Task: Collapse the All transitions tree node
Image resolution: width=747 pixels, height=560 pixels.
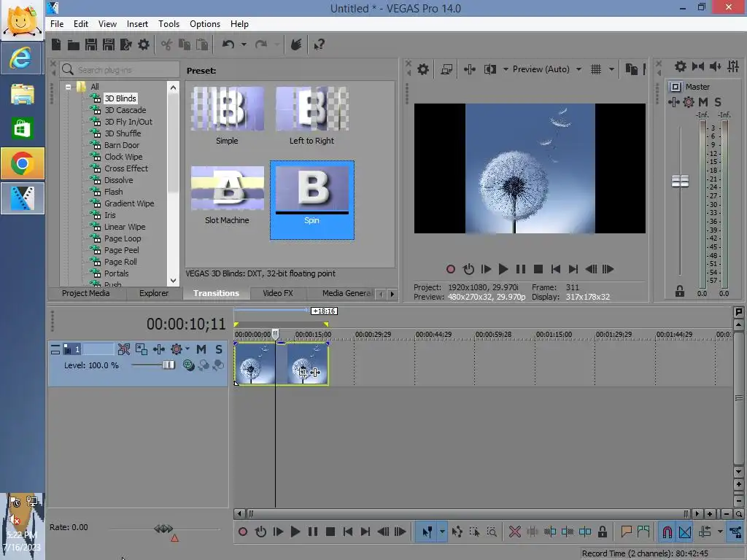Action: [x=68, y=87]
